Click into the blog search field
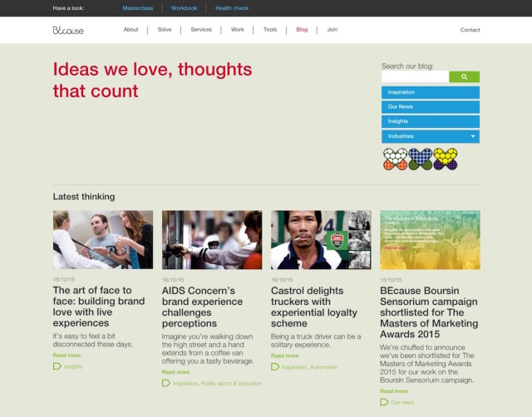Image resolution: width=532 pixels, height=417 pixels. (415, 77)
